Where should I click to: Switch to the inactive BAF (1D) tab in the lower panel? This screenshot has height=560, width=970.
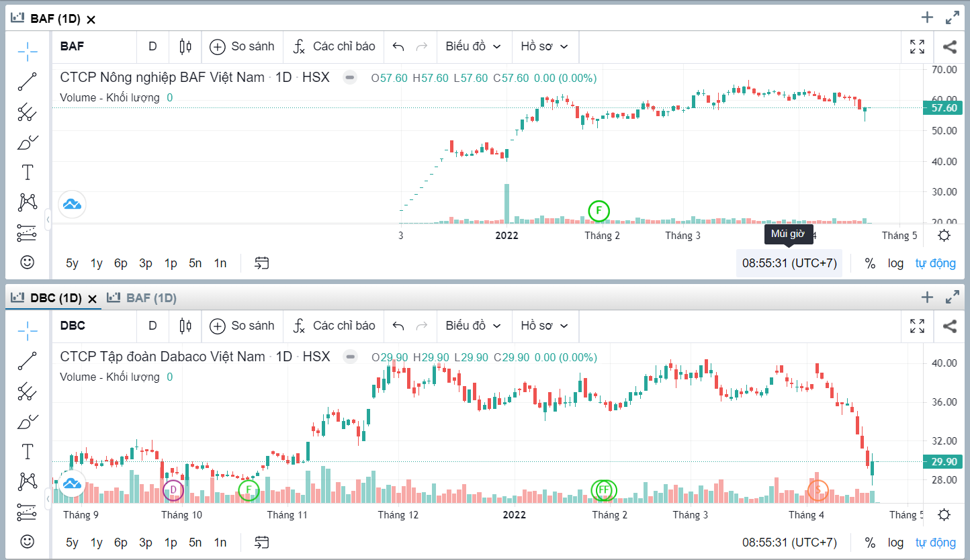tap(144, 298)
